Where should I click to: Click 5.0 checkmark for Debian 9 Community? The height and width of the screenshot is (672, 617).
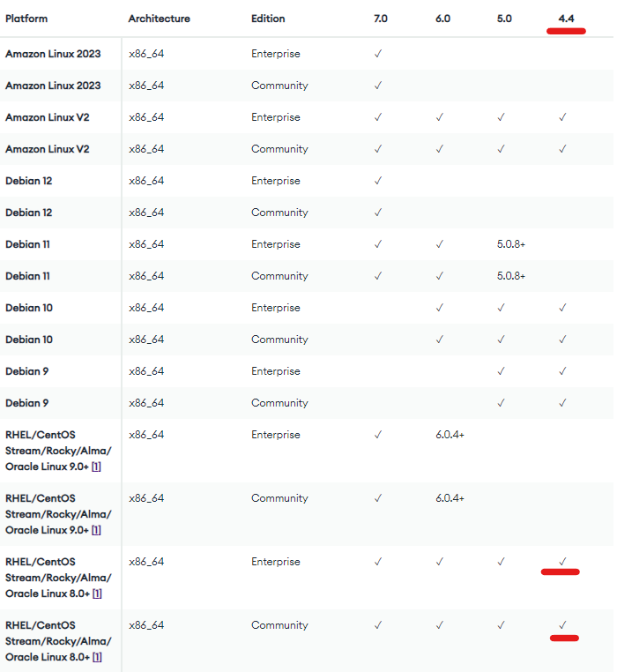[x=501, y=403]
